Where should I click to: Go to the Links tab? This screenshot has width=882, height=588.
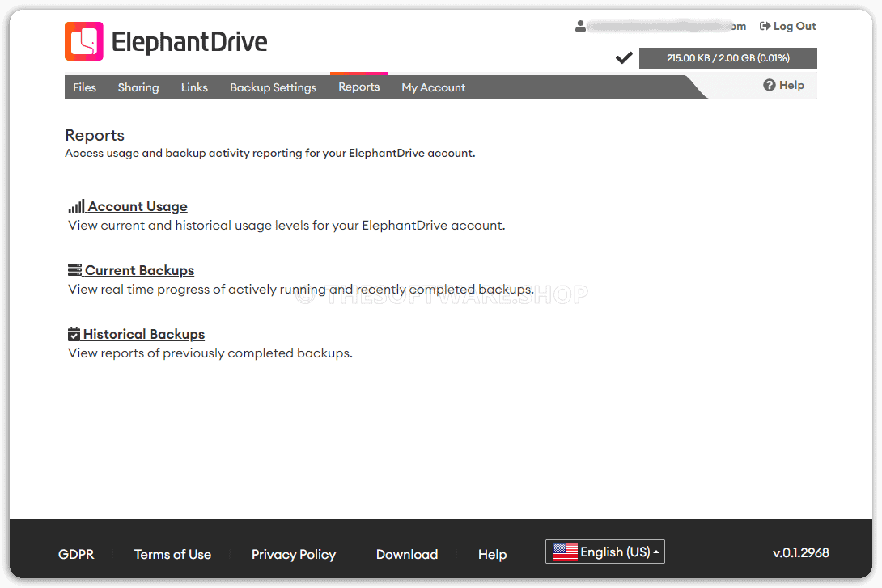click(195, 87)
